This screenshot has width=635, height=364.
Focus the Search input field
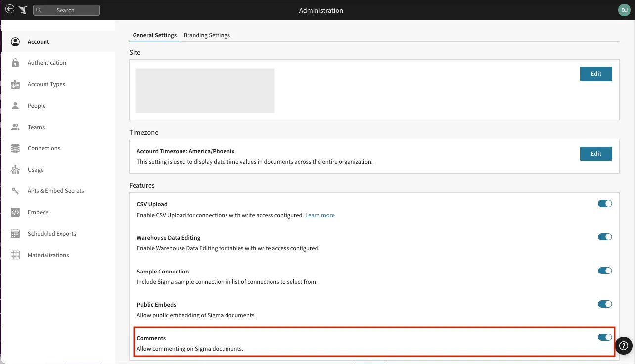pyautogui.click(x=66, y=10)
